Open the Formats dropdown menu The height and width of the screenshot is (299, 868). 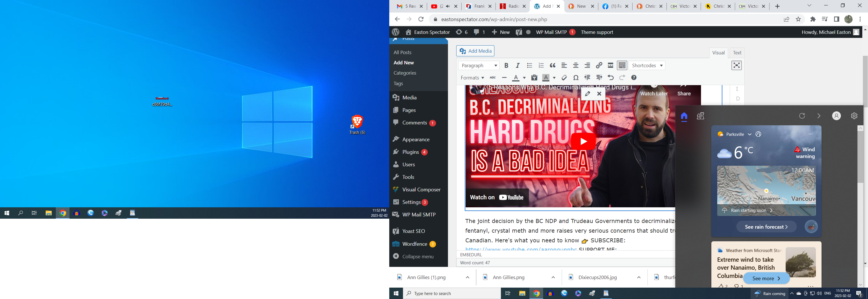click(472, 78)
